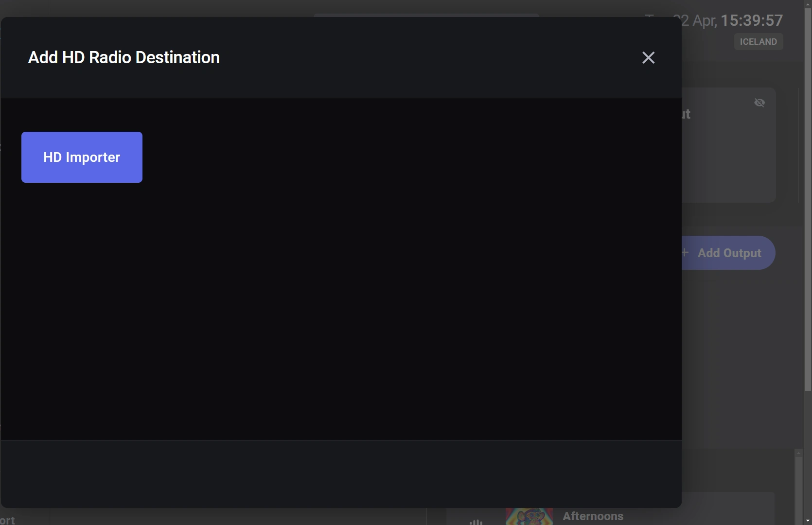Select the dimmed output card behind dialog
The image size is (812, 525).
pos(728,145)
